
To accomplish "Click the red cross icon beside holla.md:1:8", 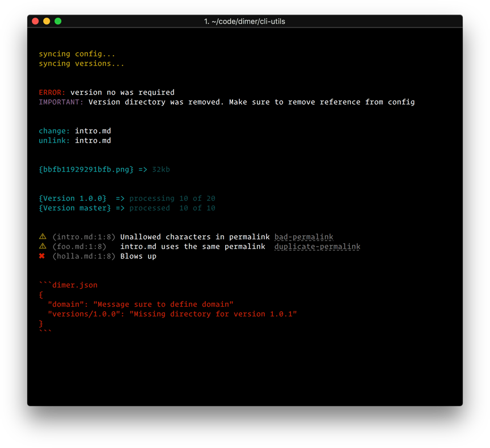I will [42, 256].
